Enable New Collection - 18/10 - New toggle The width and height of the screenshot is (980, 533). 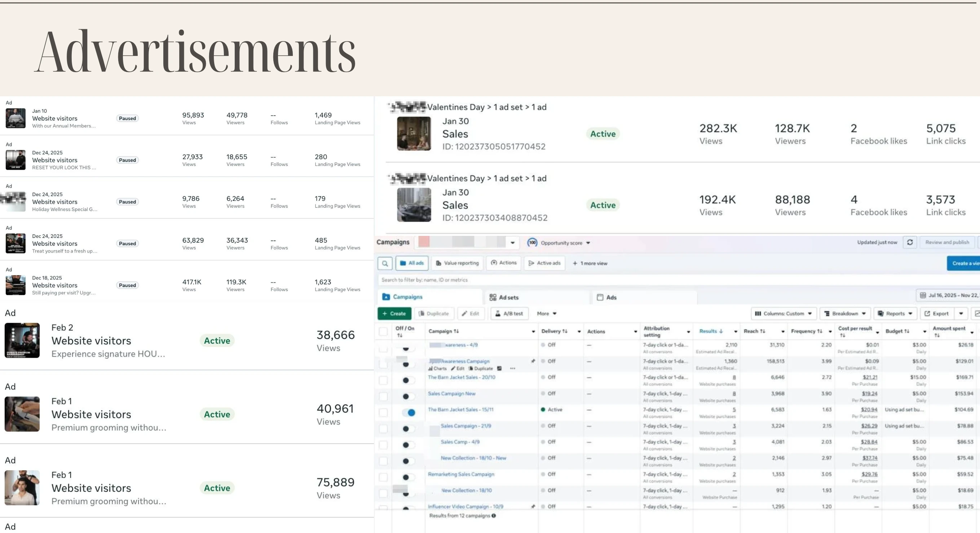click(408, 461)
